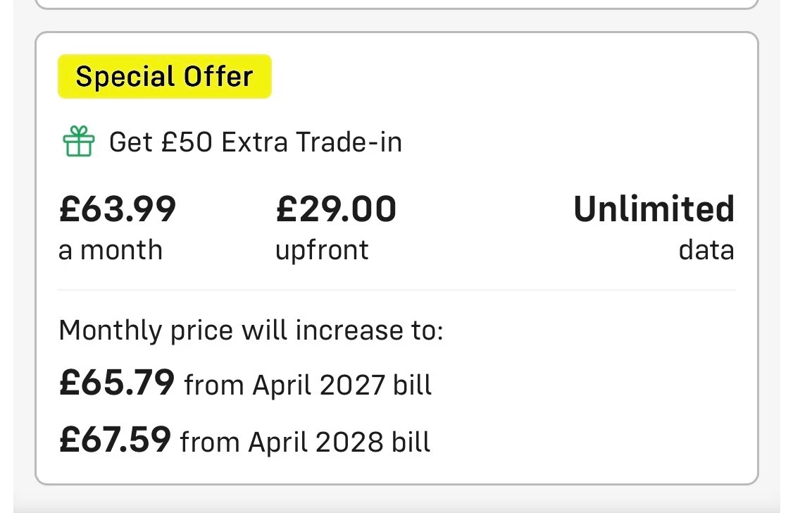Click the Unlimited data heading

click(x=654, y=209)
